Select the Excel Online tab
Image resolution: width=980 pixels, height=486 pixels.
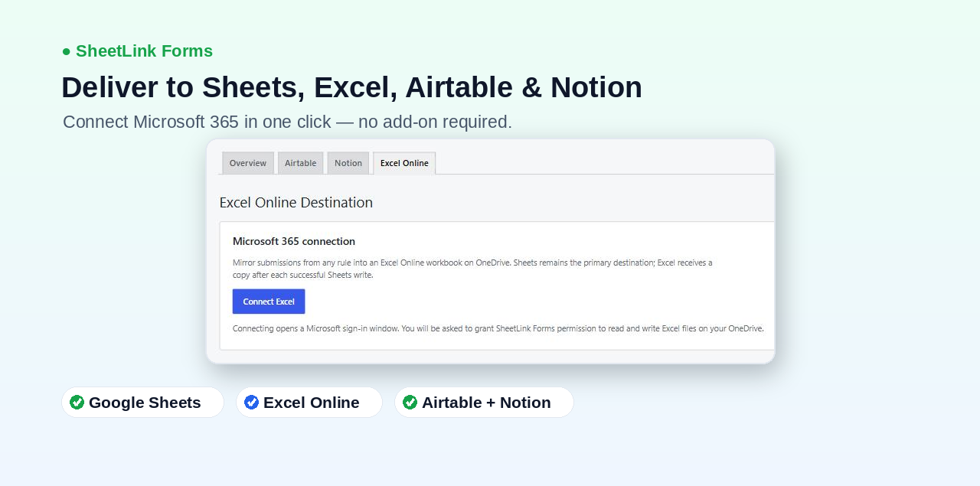[404, 163]
